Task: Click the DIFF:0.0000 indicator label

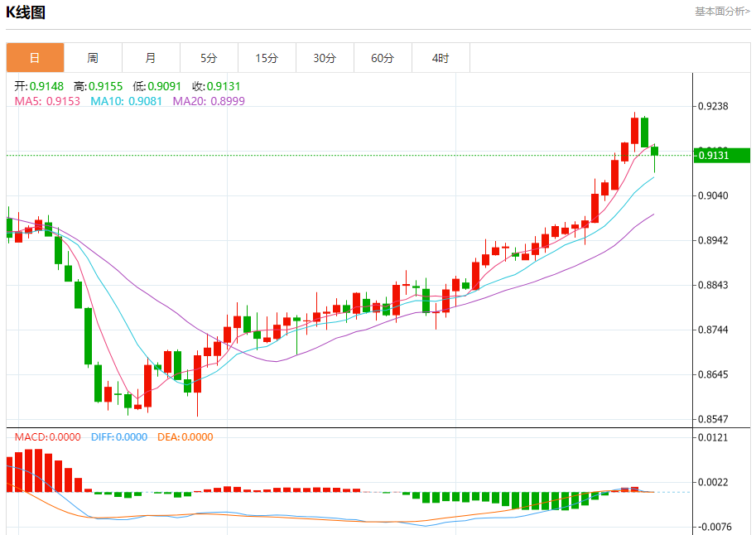Action: (x=119, y=437)
